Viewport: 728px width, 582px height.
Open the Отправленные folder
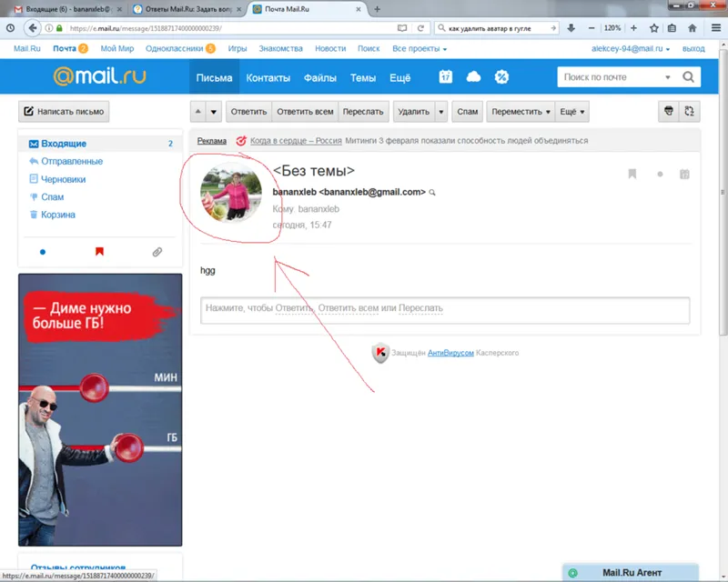tap(72, 162)
